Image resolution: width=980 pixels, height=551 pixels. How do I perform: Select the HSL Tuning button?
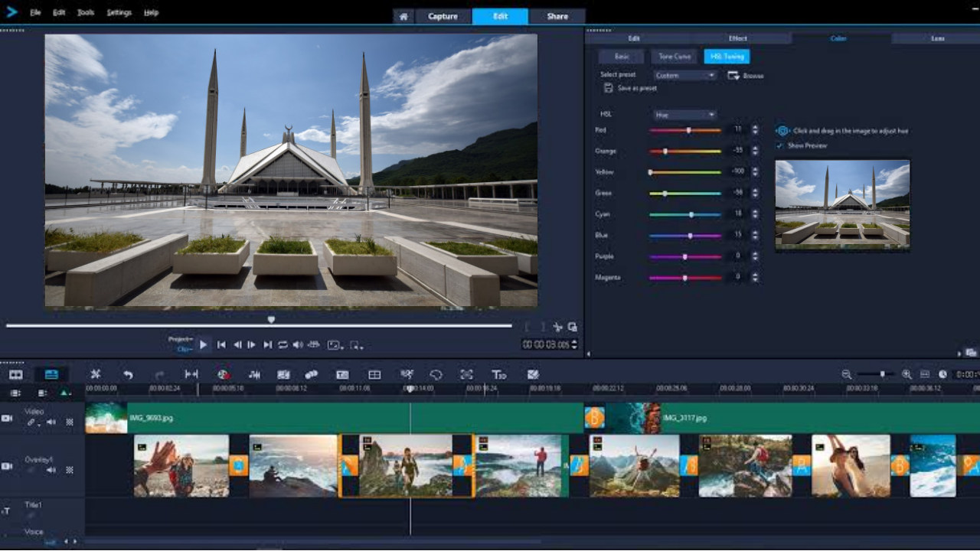coord(727,57)
